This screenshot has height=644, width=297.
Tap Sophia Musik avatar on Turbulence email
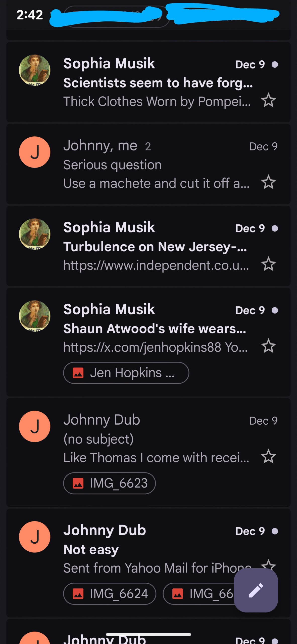tap(35, 234)
